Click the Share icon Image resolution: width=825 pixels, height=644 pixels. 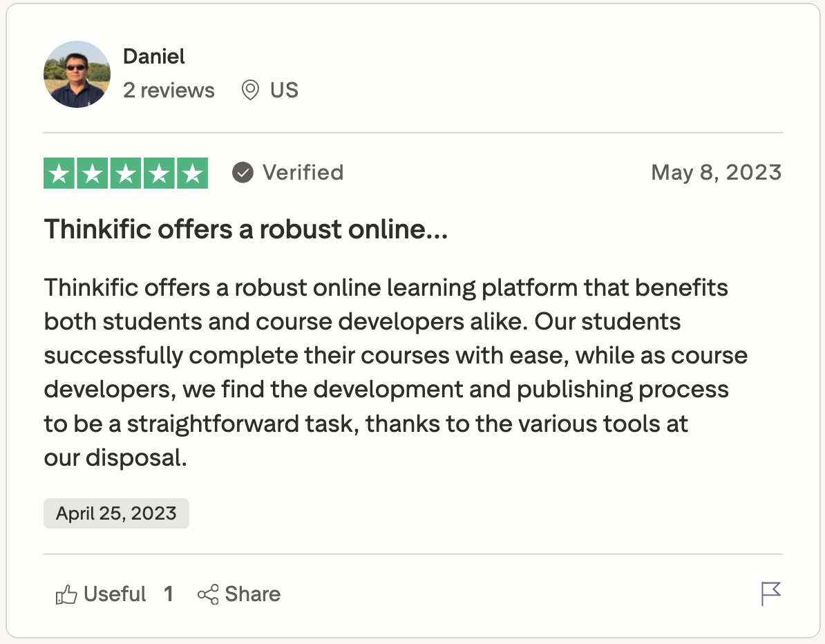(208, 594)
